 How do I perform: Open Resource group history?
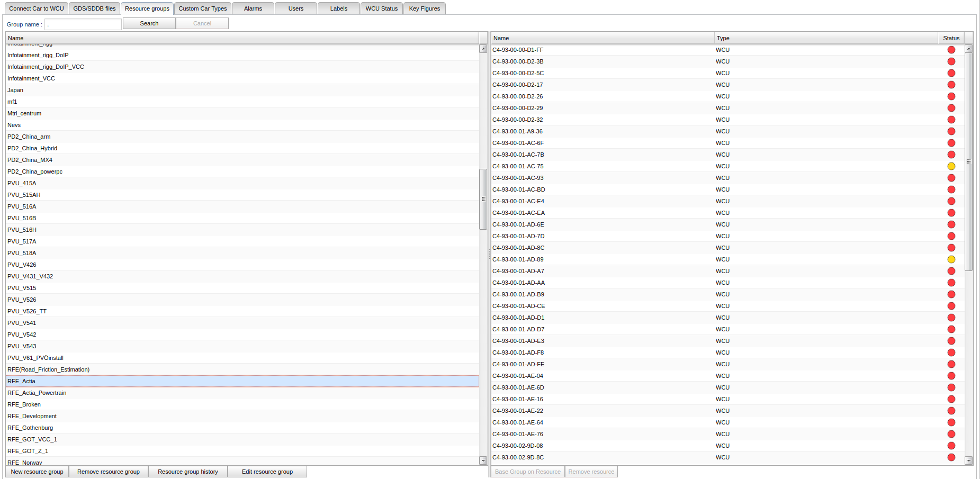pyautogui.click(x=188, y=472)
